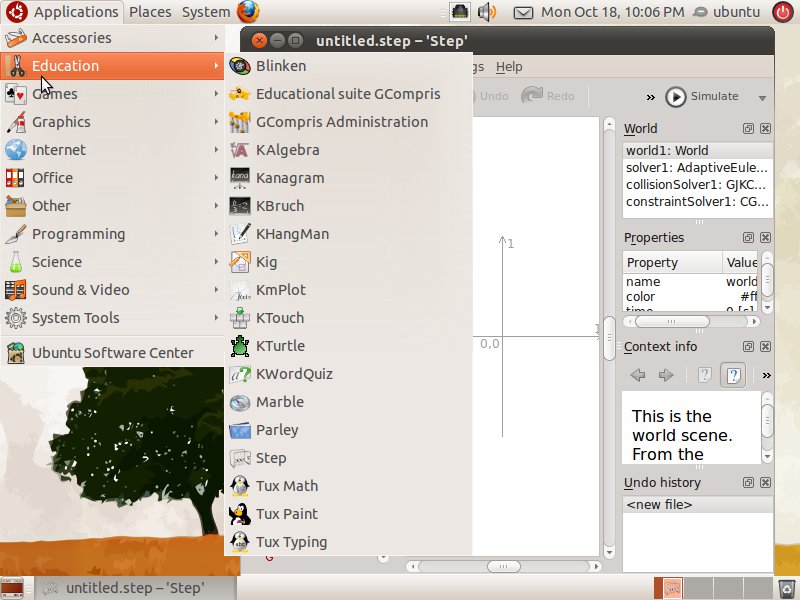Expand the toolbar overflow chevron left of Simulate
Viewport: 800px width, 600px height.
click(x=651, y=97)
